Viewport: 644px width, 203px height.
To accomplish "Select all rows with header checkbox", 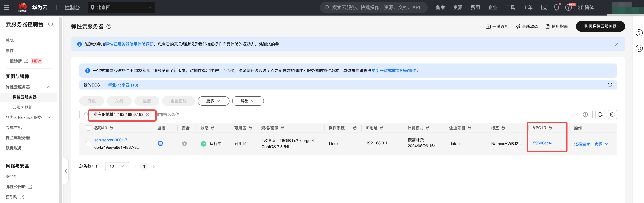I will [x=88, y=128].
